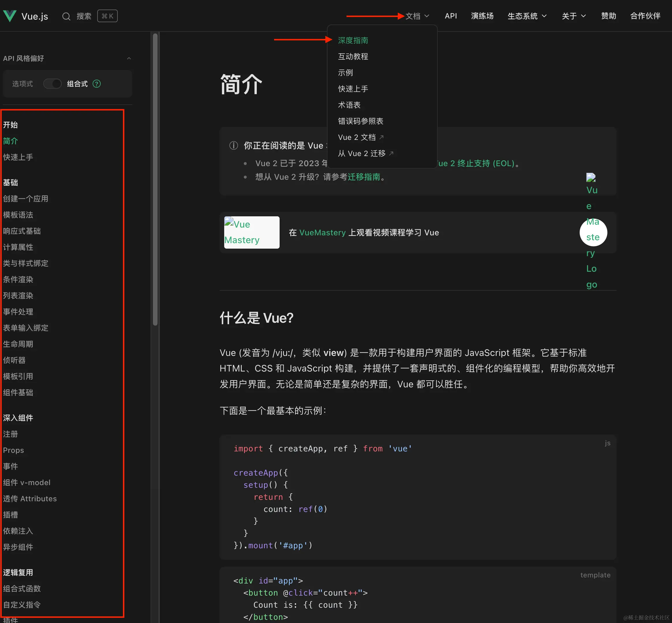Image resolution: width=672 pixels, height=623 pixels.
Task: Click the API preference help question-mark icon
Action: (97, 84)
